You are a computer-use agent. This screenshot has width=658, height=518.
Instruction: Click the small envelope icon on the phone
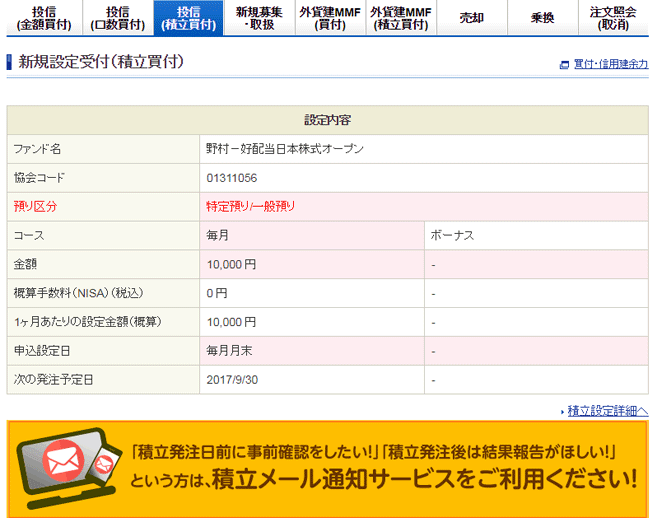pyautogui.click(x=103, y=464)
